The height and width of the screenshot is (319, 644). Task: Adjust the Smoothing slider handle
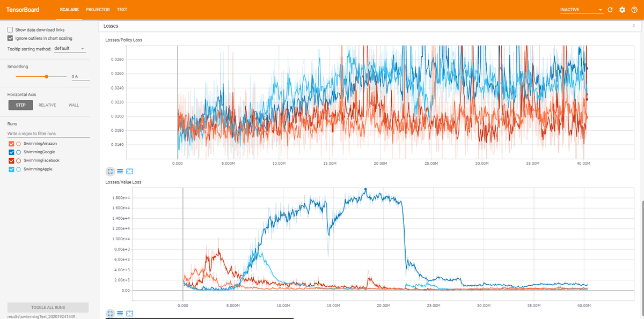tap(47, 77)
